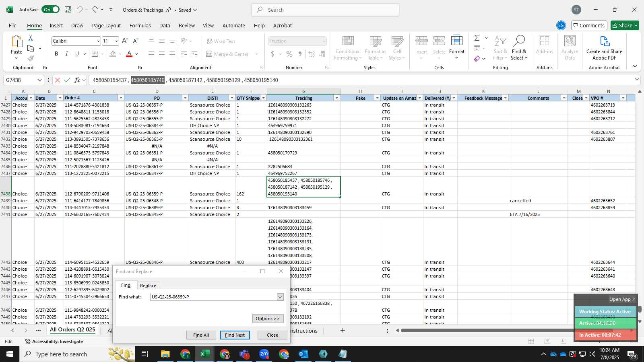Screen dimensions: 644x362
Task: Toggle Wrap Text
Action: point(221,41)
